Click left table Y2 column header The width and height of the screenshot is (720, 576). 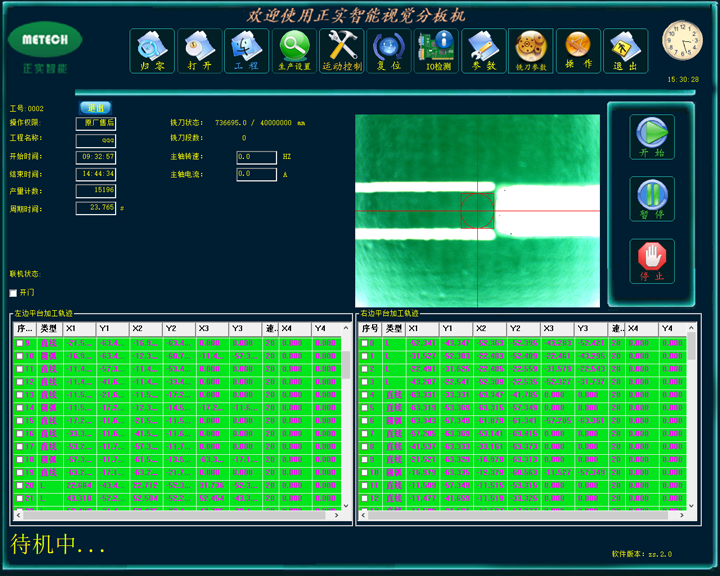point(179,328)
